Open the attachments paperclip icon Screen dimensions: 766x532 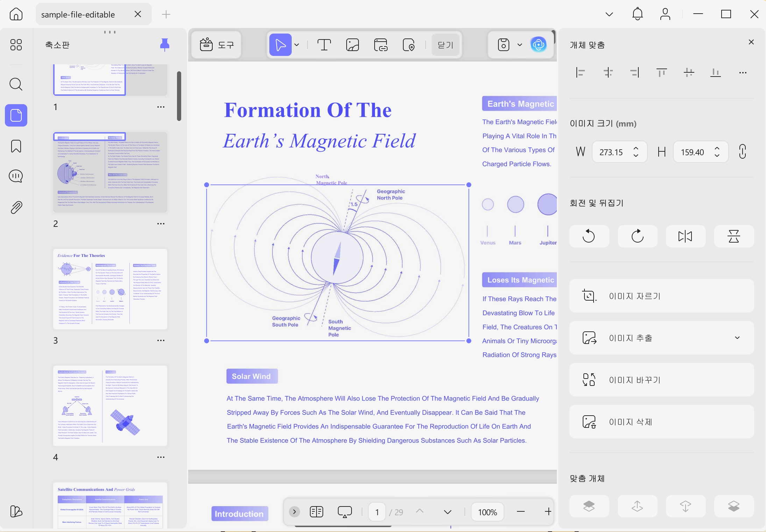point(16,208)
